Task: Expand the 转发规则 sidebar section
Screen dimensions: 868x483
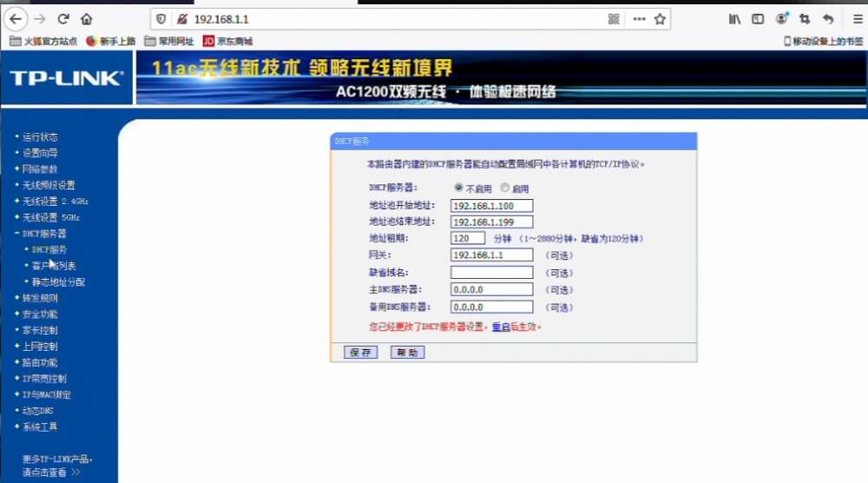Action: tap(40, 298)
